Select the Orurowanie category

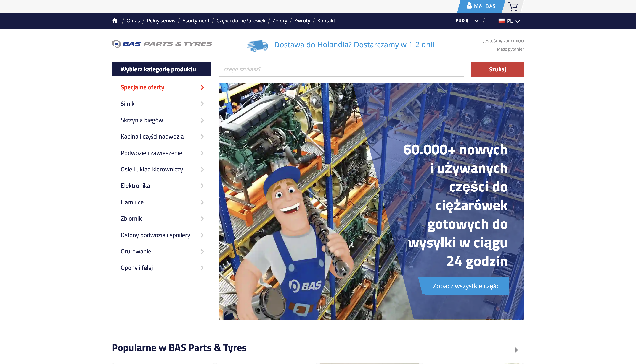click(136, 251)
